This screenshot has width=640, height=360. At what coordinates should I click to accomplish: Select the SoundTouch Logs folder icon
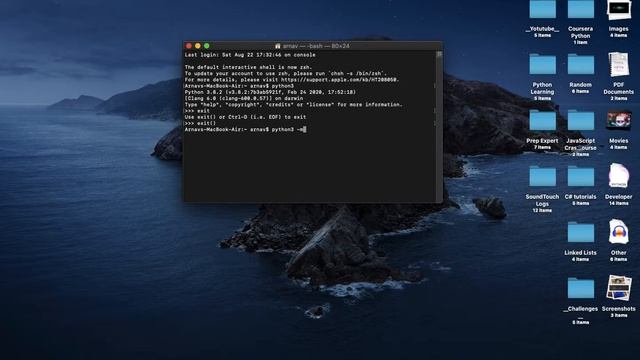(x=542, y=176)
